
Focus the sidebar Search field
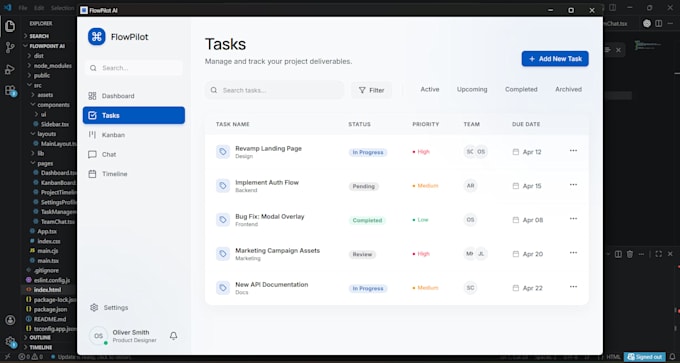(x=134, y=68)
